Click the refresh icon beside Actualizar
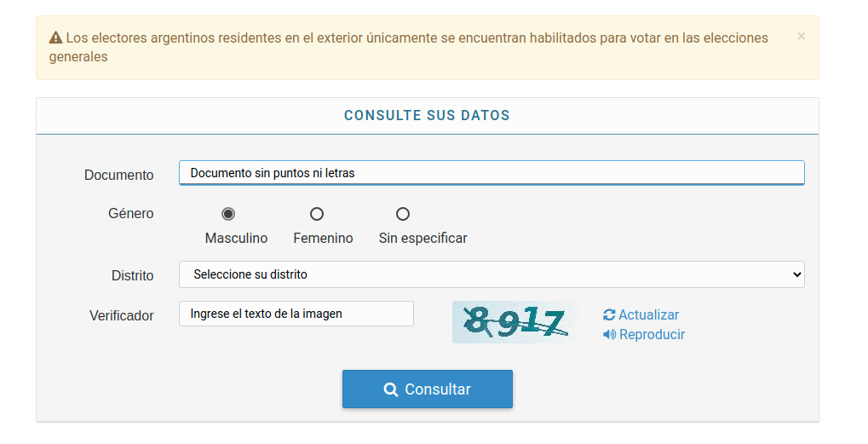 coord(609,315)
